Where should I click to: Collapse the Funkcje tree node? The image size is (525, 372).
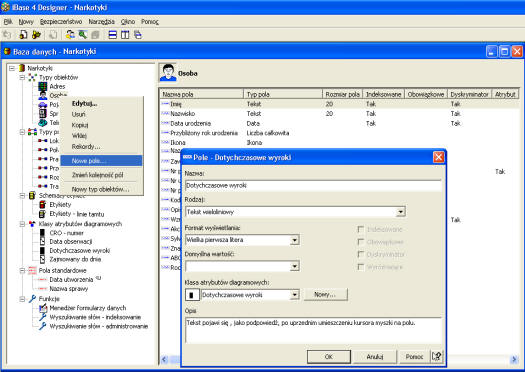tap(22, 299)
